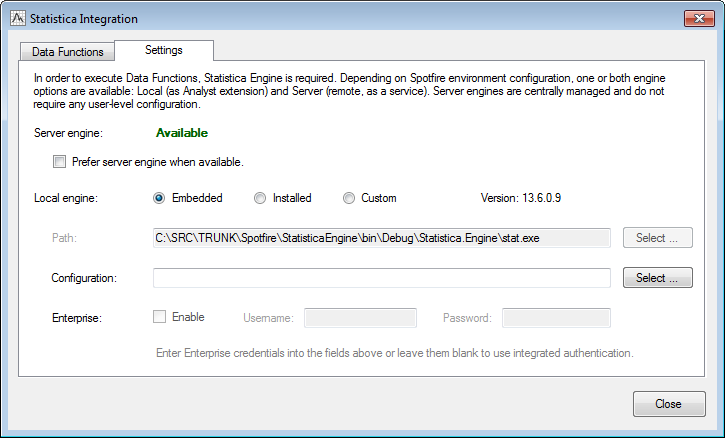Click the Statistica app icon in title bar
This screenshot has width=725, height=438.
click(x=16, y=19)
